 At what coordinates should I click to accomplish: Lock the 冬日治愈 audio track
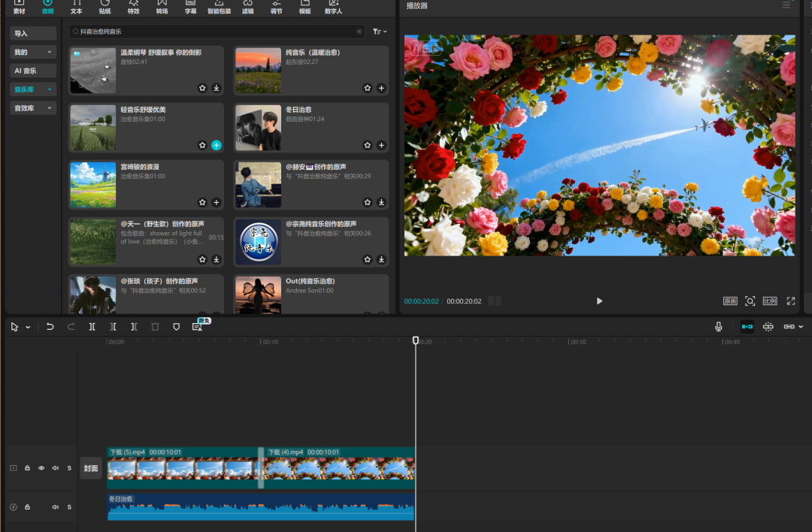(28, 507)
